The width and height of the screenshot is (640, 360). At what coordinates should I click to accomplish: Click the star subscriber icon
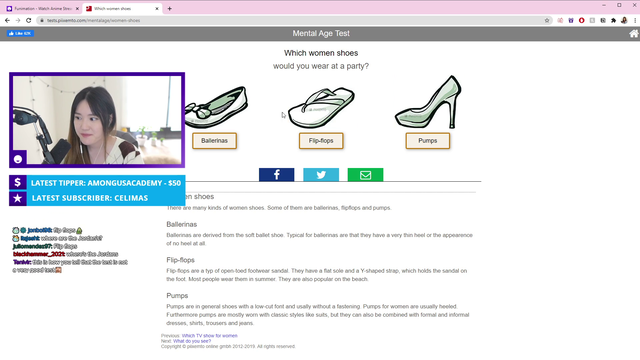(x=18, y=198)
